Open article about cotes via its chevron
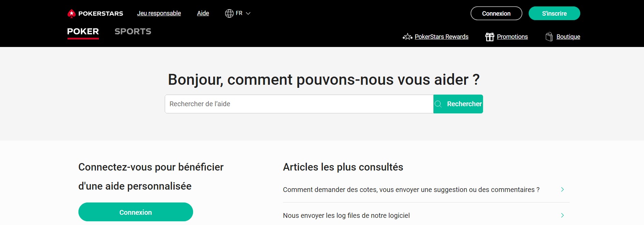Viewport: 644px width, 225px height. (562, 190)
